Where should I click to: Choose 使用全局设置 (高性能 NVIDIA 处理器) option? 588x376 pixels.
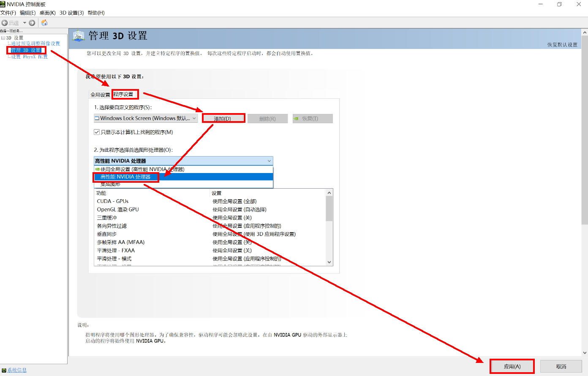point(183,169)
